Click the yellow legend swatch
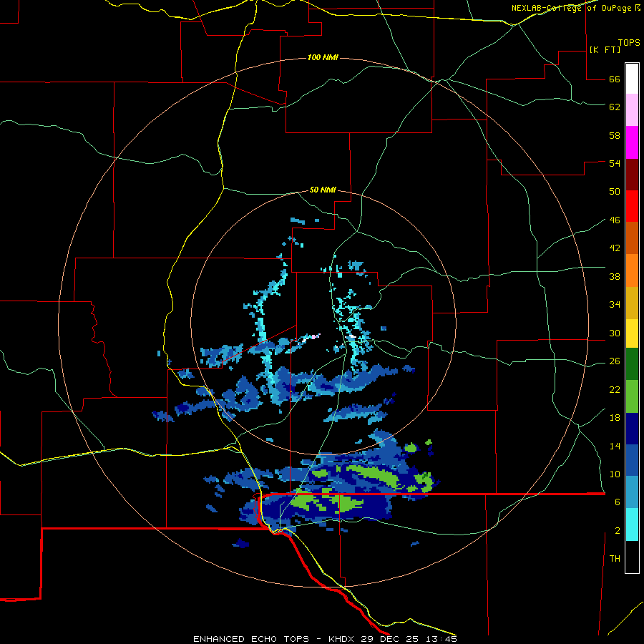644x644 pixels. pos(632,333)
